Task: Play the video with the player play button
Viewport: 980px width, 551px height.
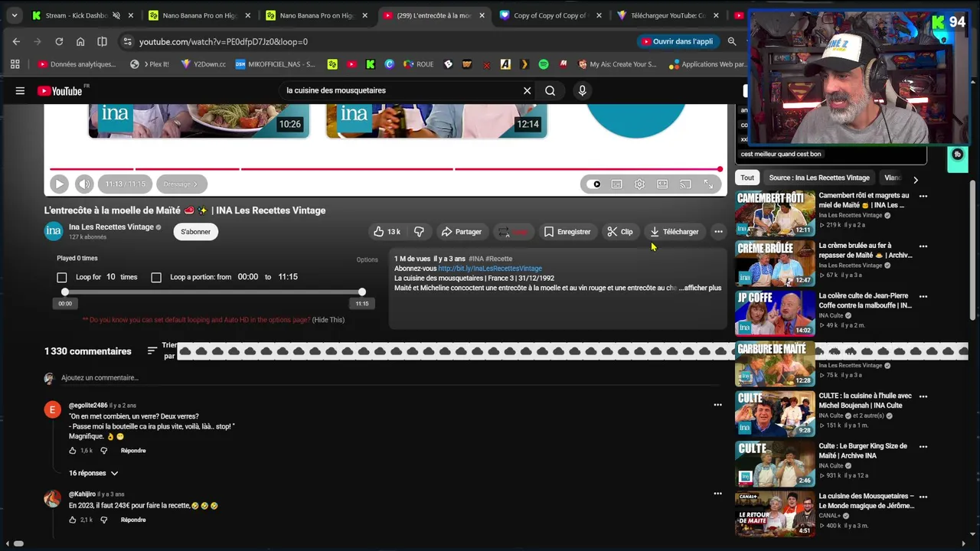Action: point(59,184)
